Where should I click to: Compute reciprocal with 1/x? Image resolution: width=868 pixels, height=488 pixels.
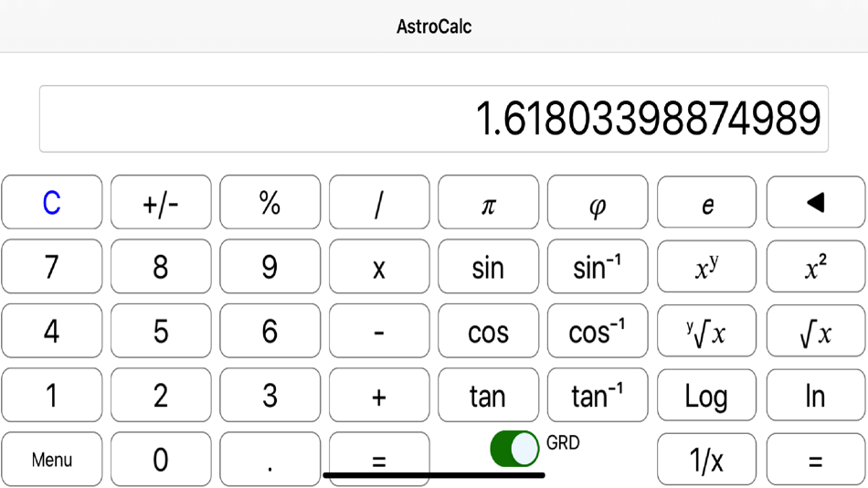[706, 459]
